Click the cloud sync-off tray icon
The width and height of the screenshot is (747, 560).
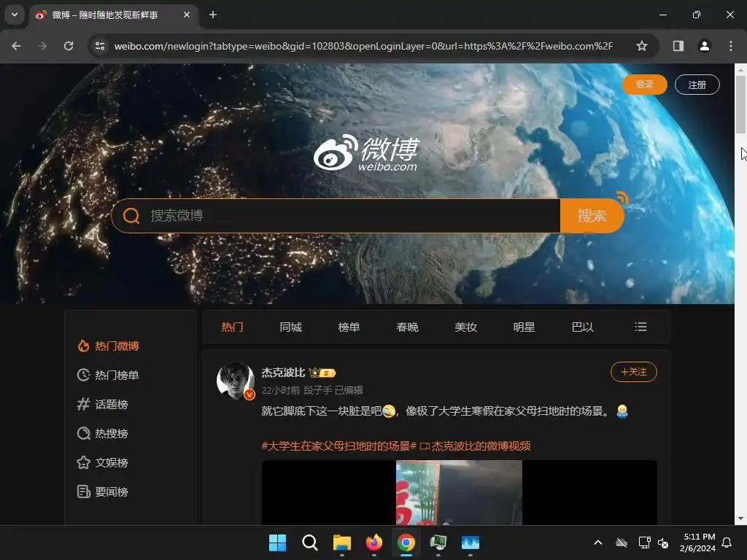click(x=622, y=542)
